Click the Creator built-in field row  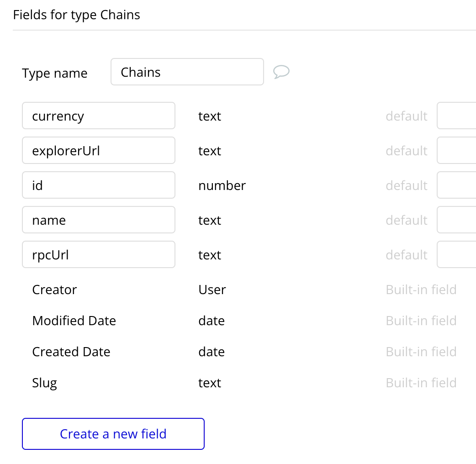(244, 290)
